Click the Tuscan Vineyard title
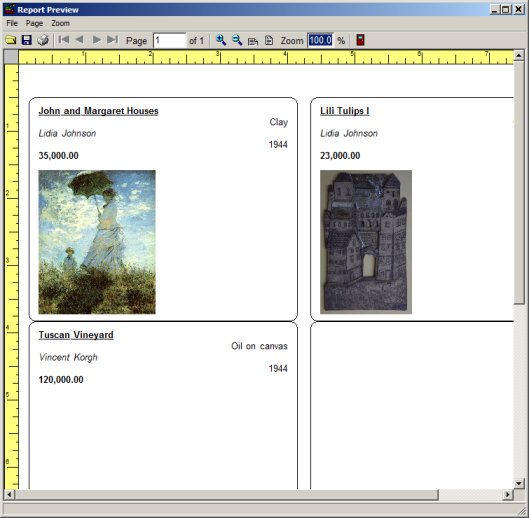This screenshot has width=529, height=518. (76, 335)
